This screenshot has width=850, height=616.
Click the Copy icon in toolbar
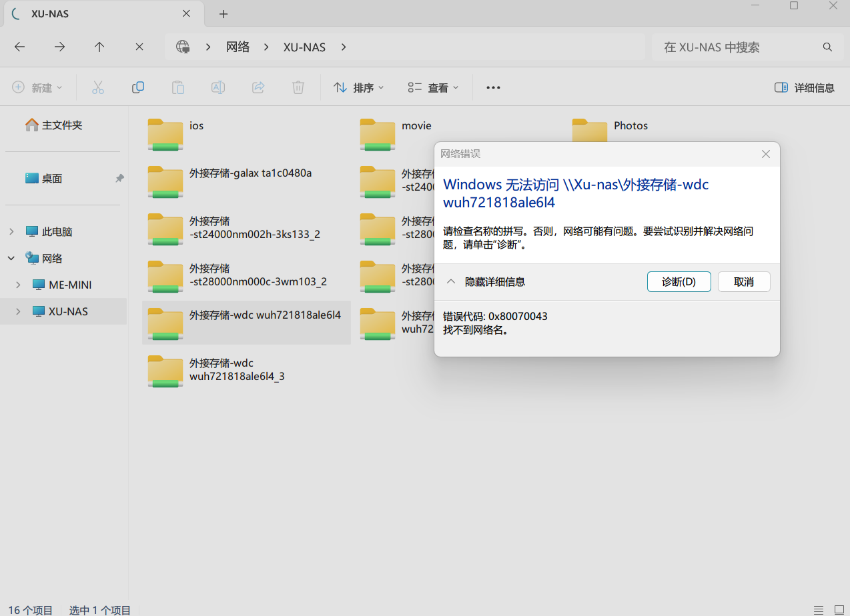click(138, 87)
